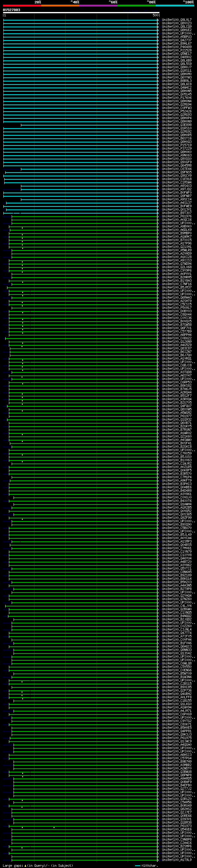
Task: Click the white query scale bar
Action: pyautogui.click(x=81, y=13)
